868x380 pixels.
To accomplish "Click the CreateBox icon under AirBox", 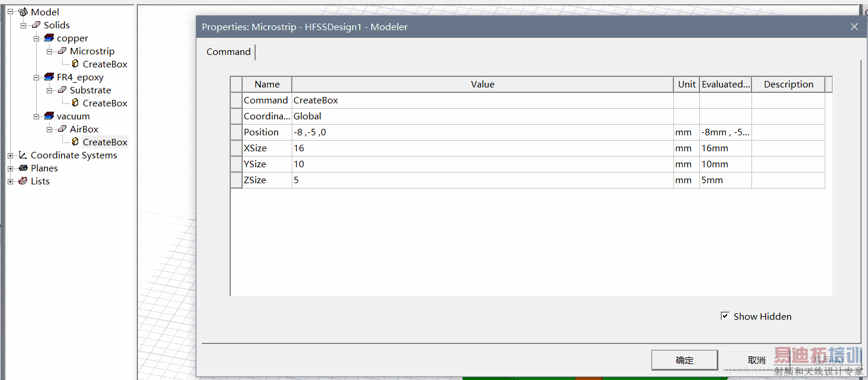I will (75, 142).
